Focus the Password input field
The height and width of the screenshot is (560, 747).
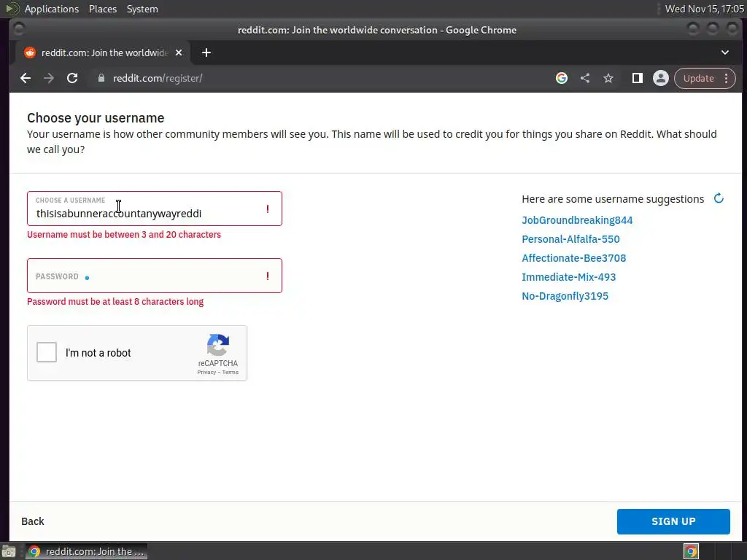[x=155, y=276]
